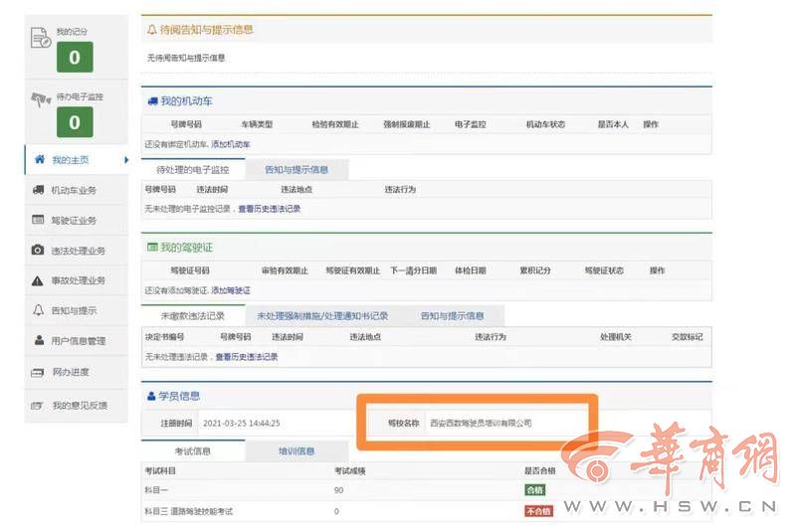Click the green 合格 badge for 科目一
Viewport: 796px width, 532px height.
pyautogui.click(x=535, y=490)
